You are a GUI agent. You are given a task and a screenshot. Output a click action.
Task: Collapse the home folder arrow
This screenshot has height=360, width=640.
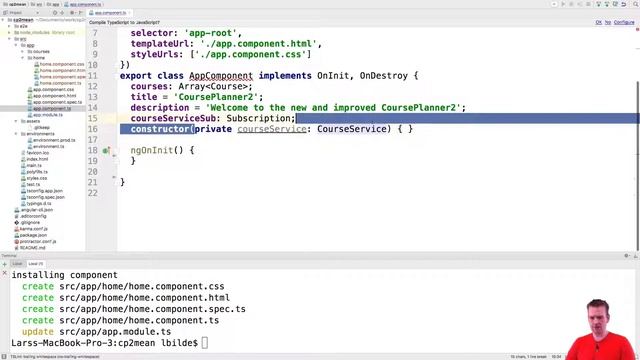coord(22,58)
